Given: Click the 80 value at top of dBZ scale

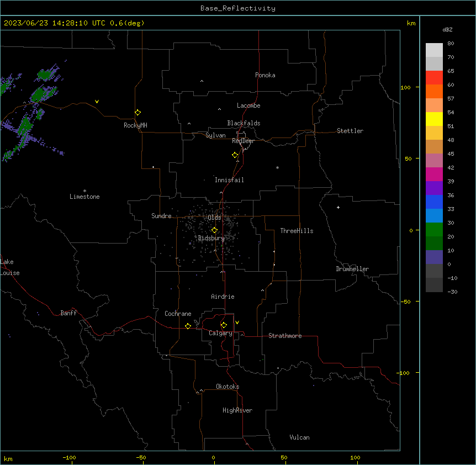Looking at the screenshot, I should click(x=451, y=44).
